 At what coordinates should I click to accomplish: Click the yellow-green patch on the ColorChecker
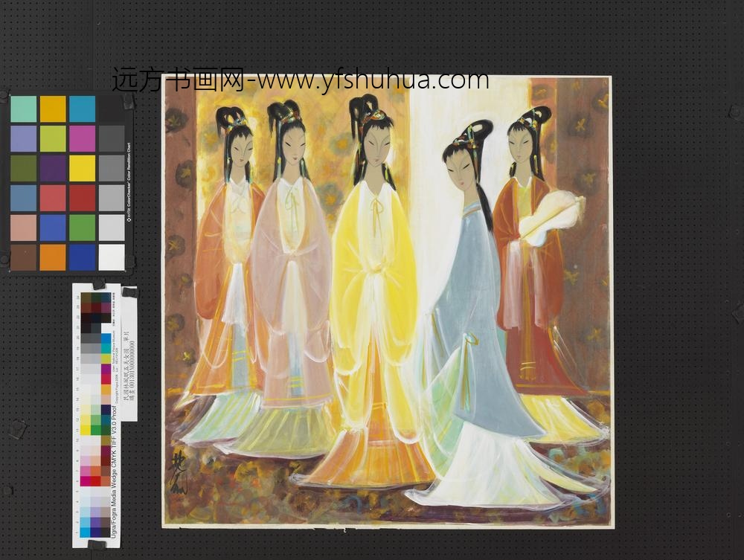coord(53,138)
